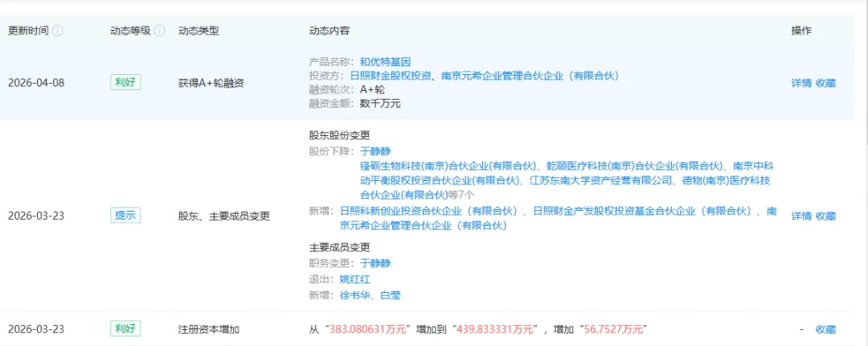The image size is (868, 346).
Task: Select date 2026-04-08
Action: [x=36, y=83]
